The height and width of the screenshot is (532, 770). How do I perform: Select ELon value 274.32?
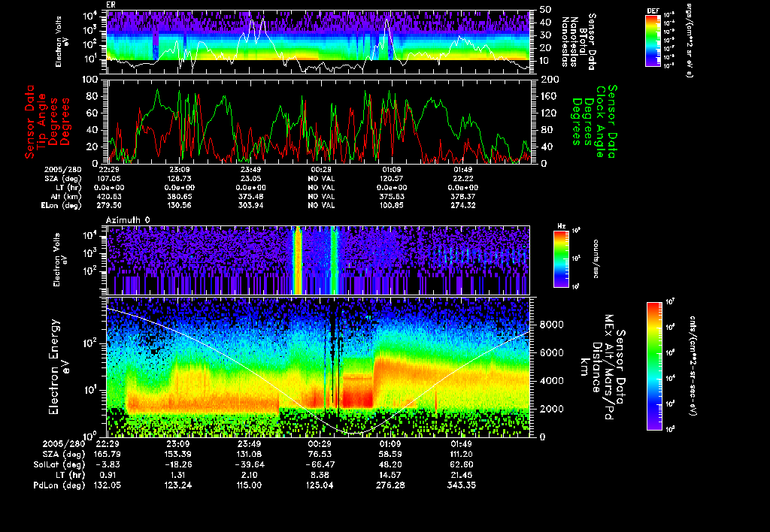(x=462, y=206)
